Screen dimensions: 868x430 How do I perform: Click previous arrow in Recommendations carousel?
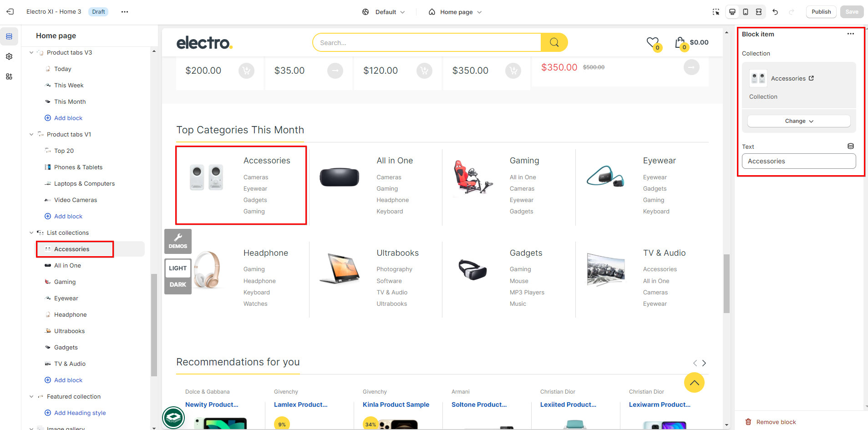click(x=695, y=363)
